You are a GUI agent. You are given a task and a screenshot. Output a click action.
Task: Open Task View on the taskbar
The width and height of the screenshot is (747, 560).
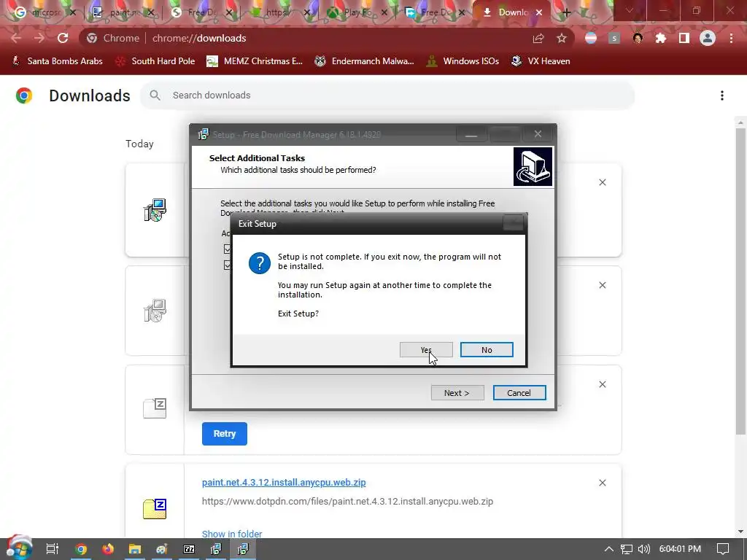click(x=53, y=549)
